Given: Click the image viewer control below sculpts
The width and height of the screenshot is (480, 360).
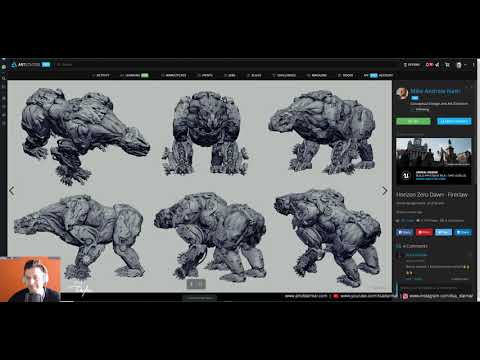Looking at the screenshot, I should click(196, 284).
